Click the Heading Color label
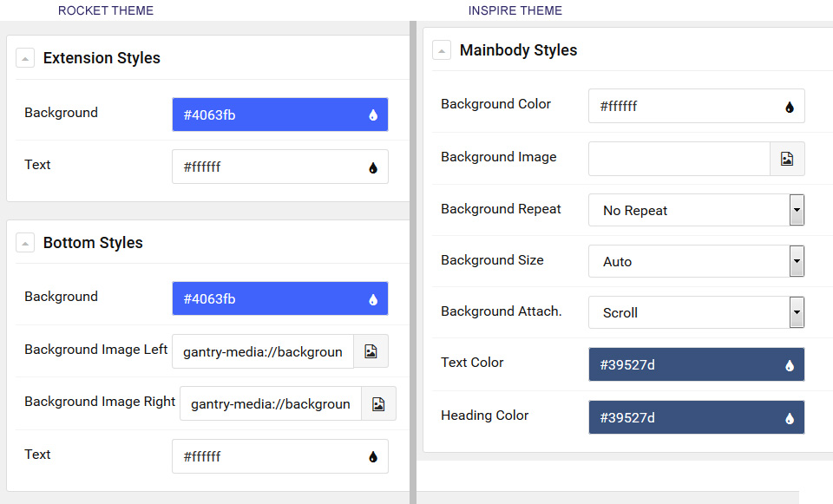The height and width of the screenshot is (504, 833). tap(485, 415)
